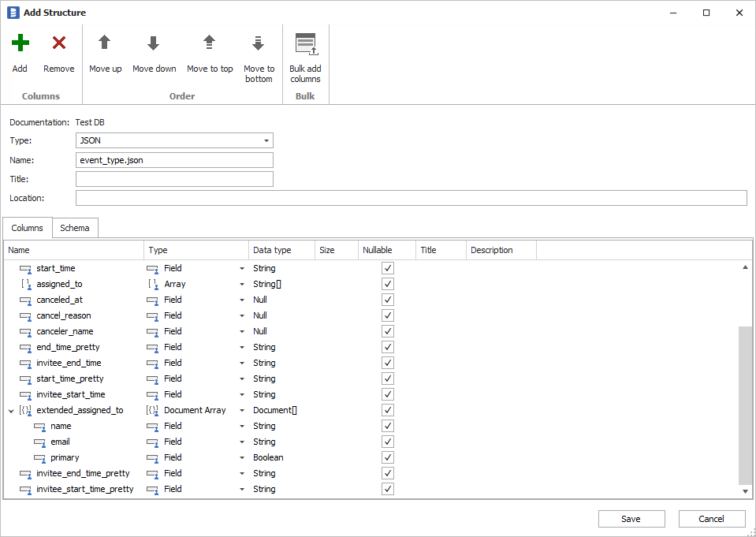Toggle Nullable checkbox for primary field
The height and width of the screenshot is (537, 756).
pos(387,457)
